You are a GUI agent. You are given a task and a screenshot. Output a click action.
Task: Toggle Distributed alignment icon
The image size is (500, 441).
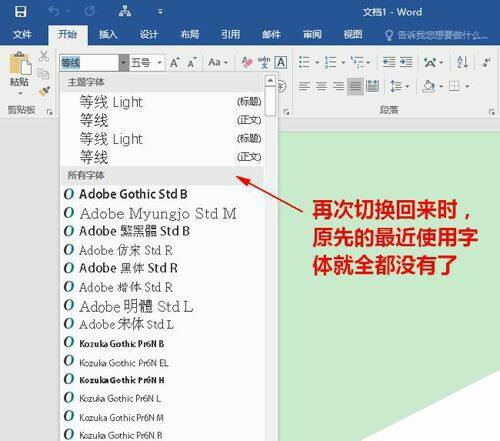pyautogui.click(x=372, y=86)
